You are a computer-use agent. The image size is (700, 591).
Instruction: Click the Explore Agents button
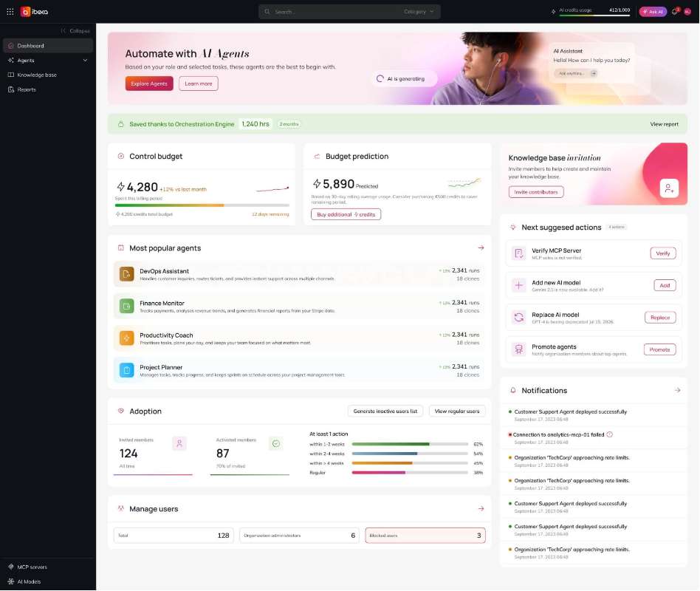(x=149, y=83)
